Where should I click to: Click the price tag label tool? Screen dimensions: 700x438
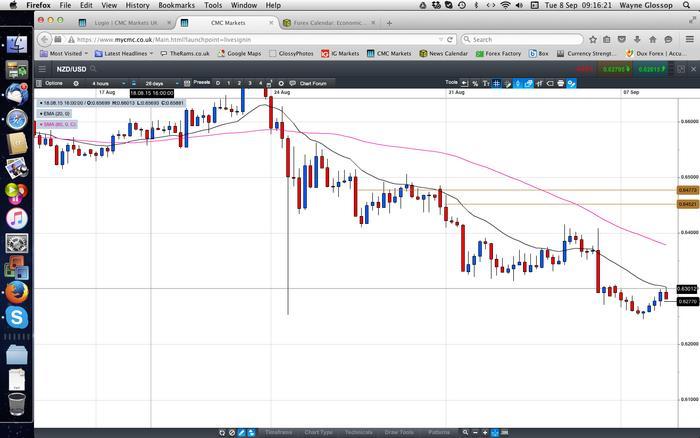coord(550,83)
